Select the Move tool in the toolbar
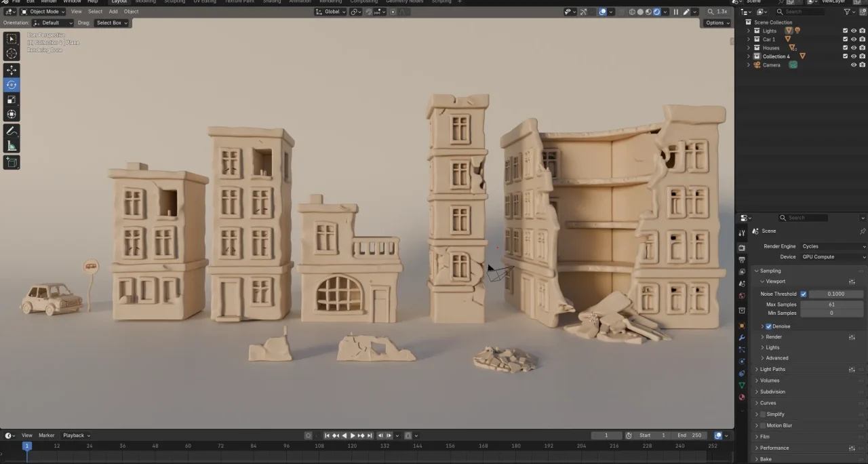The height and width of the screenshot is (464, 868). [11, 70]
